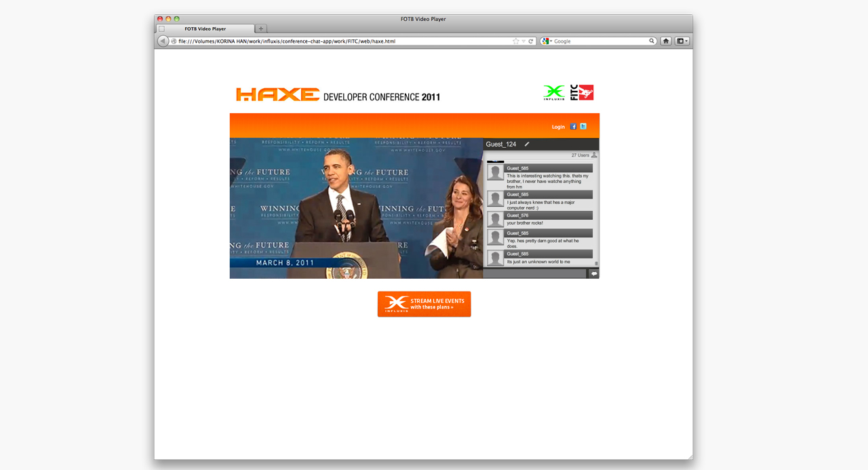
Task: Focus the Google search box
Action: [x=600, y=41]
